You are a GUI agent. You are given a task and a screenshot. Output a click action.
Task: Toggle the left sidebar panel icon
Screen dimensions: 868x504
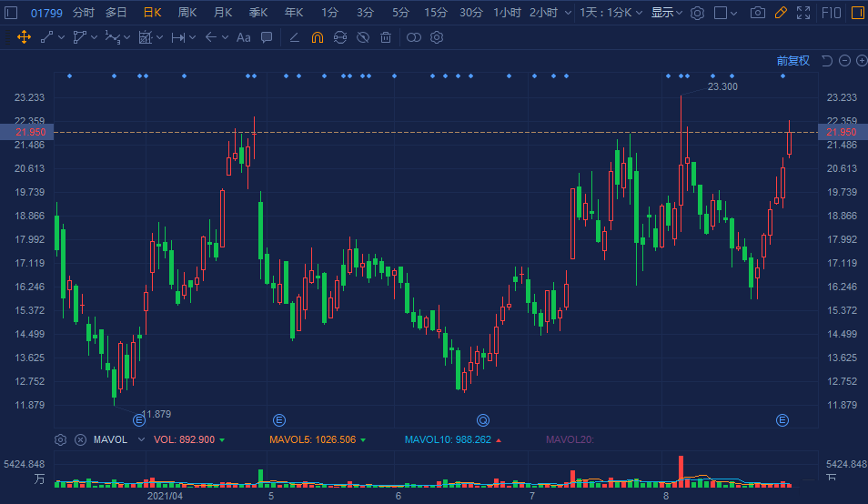tap(11, 13)
